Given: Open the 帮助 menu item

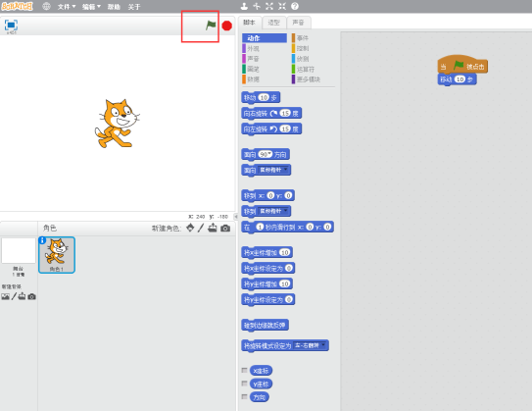Looking at the screenshot, I should point(114,7).
